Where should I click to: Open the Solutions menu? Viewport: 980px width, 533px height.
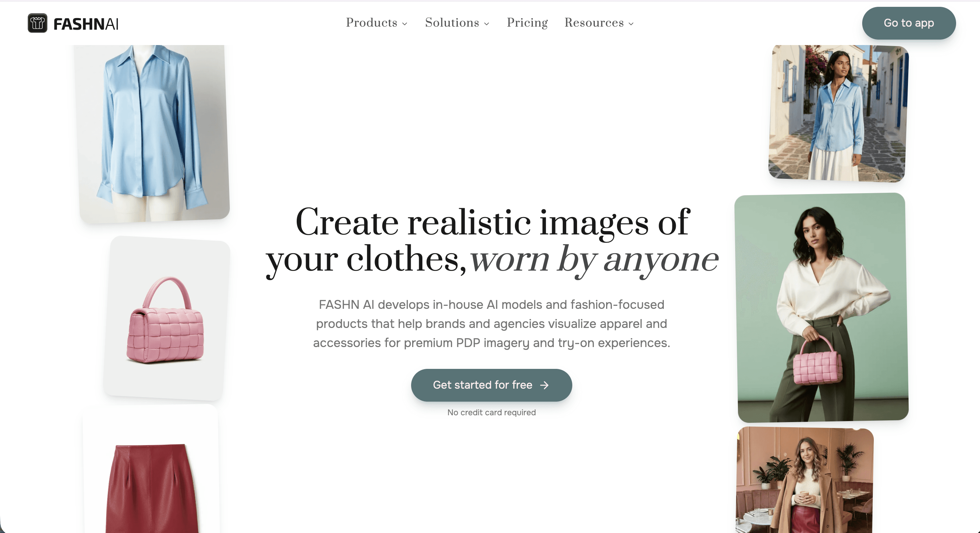[x=457, y=23]
